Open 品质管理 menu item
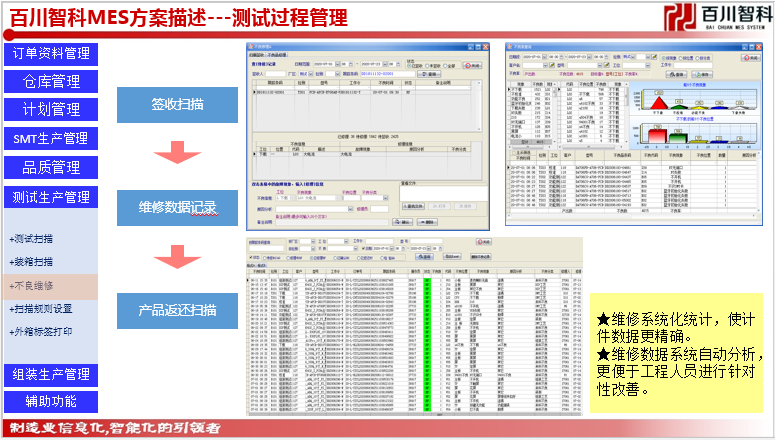Screen dimensions: 775x440 pos(51,168)
